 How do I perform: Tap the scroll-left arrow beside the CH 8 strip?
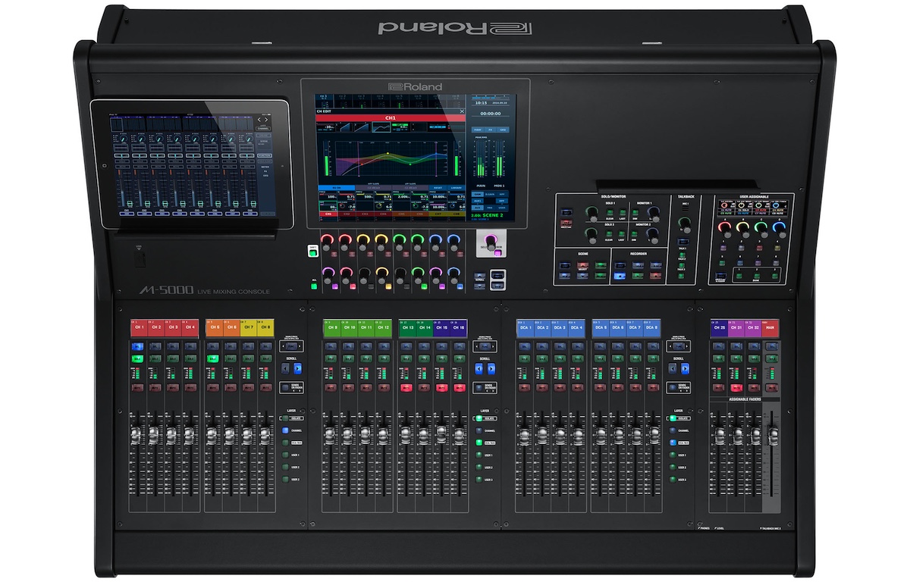point(287,368)
